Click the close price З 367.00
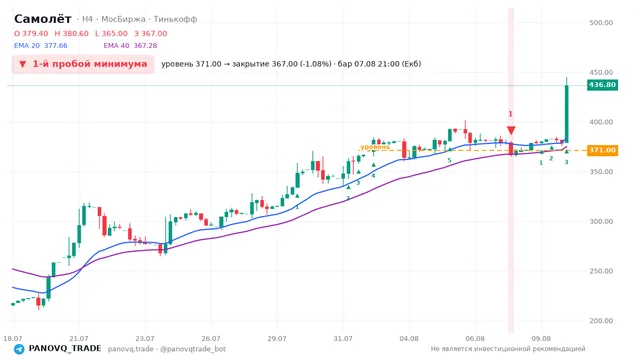 pos(151,34)
